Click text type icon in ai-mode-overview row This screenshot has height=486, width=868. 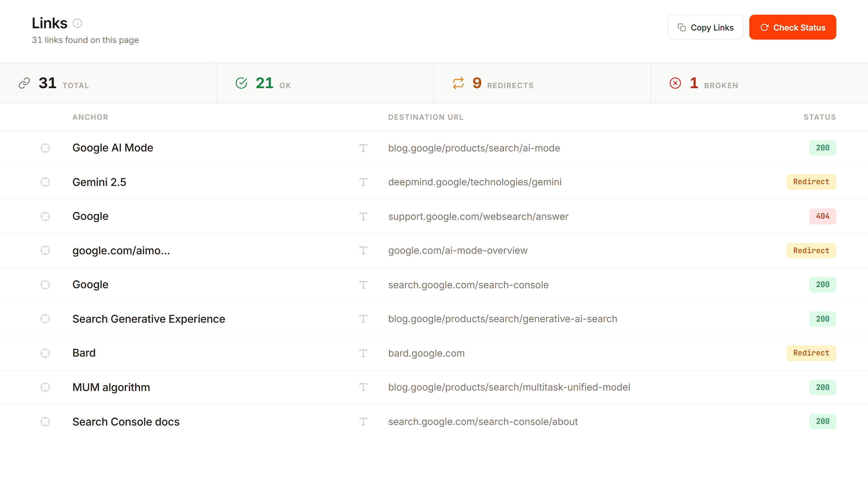click(363, 250)
